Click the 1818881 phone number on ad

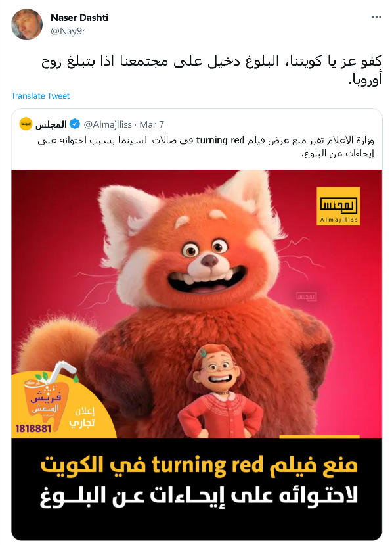[x=33, y=428]
